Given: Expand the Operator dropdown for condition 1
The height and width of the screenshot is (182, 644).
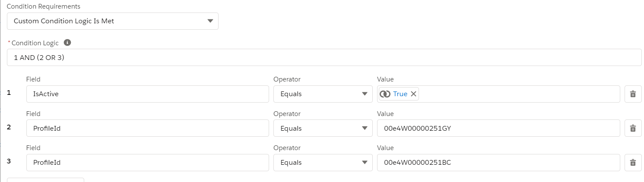Looking at the screenshot, I should pyautogui.click(x=323, y=94).
